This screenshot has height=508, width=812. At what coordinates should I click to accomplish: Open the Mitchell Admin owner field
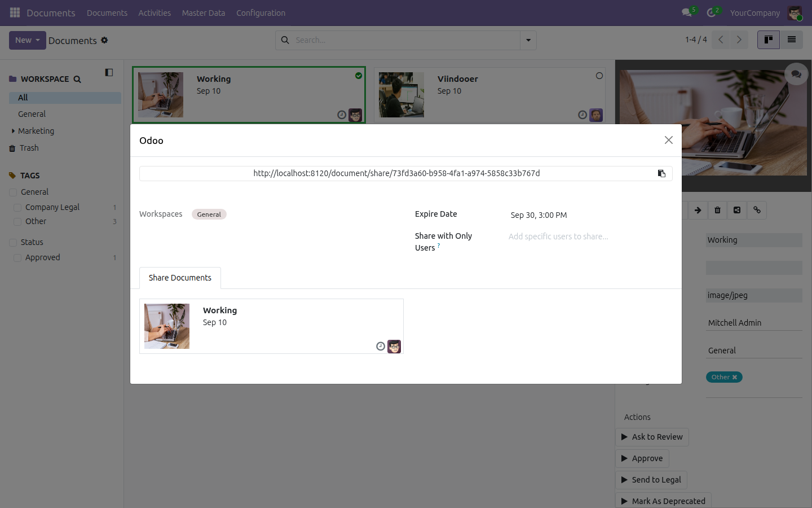coord(754,323)
